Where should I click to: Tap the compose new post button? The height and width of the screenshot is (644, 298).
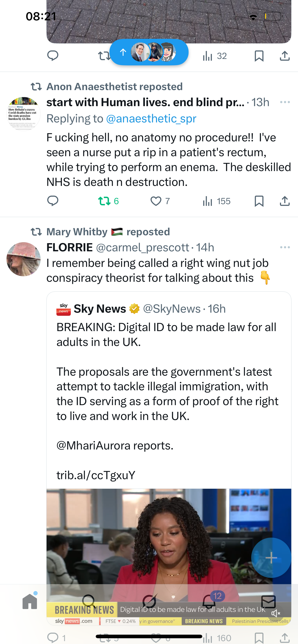tap(271, 558)
